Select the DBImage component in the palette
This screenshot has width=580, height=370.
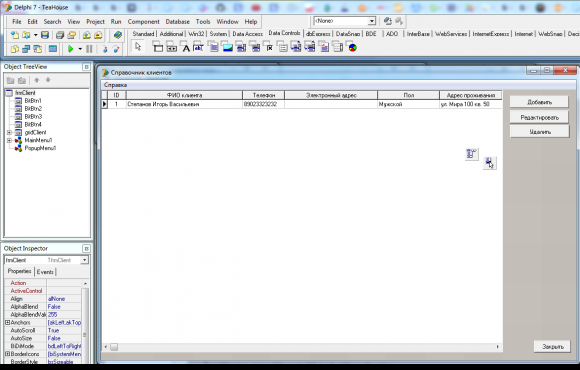pos(227,47)
